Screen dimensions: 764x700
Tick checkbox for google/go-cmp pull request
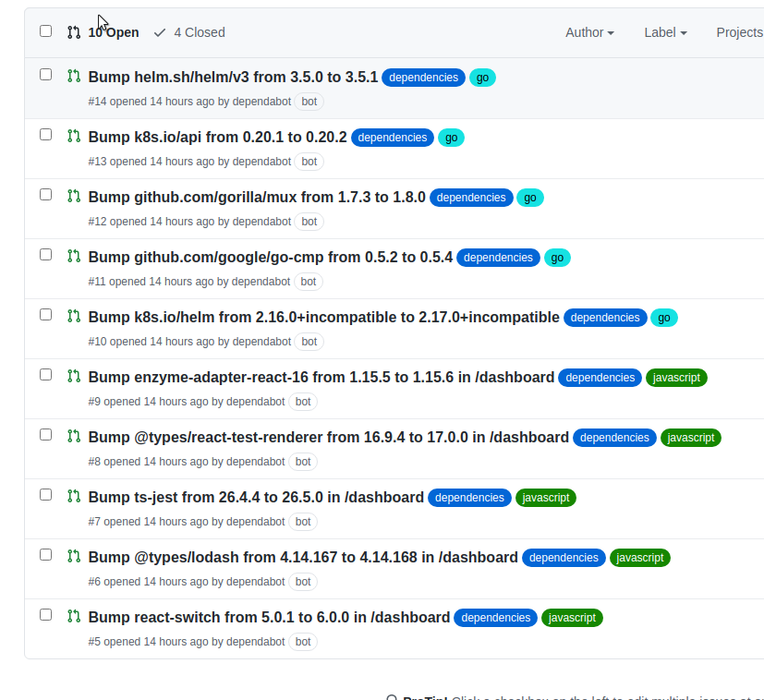[x=46, y=255]
